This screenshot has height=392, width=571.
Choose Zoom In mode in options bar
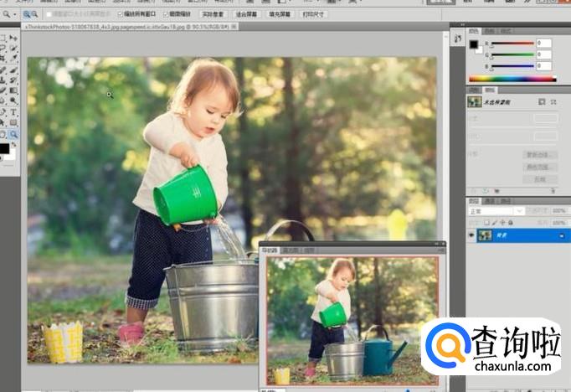27,14
